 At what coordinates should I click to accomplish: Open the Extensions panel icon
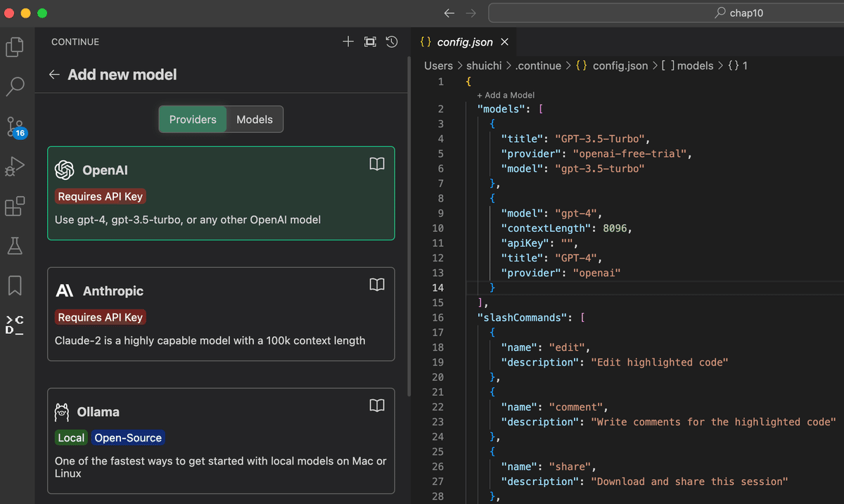tap(15, 206)
